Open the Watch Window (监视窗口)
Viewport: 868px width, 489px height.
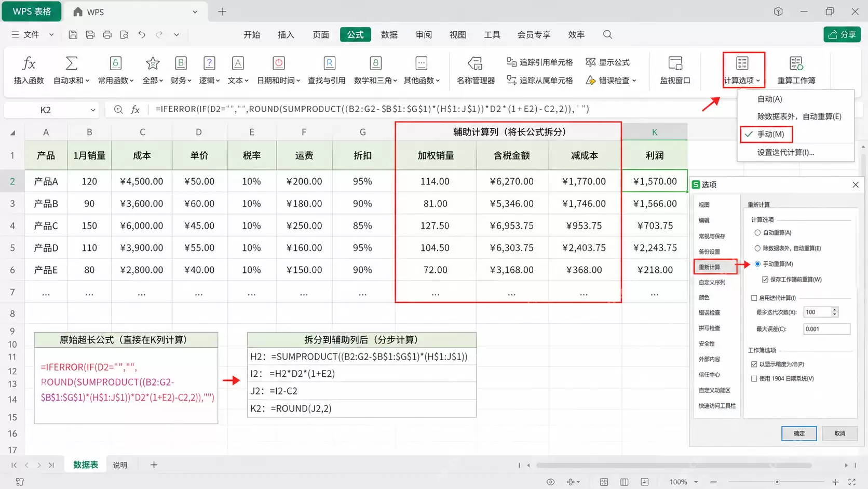click(x=675, y=70)
